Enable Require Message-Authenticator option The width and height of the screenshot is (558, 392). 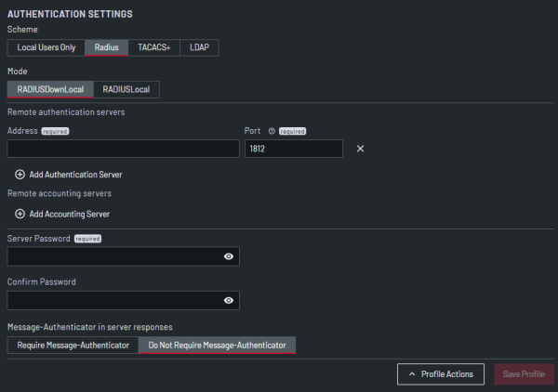[73, 345]
